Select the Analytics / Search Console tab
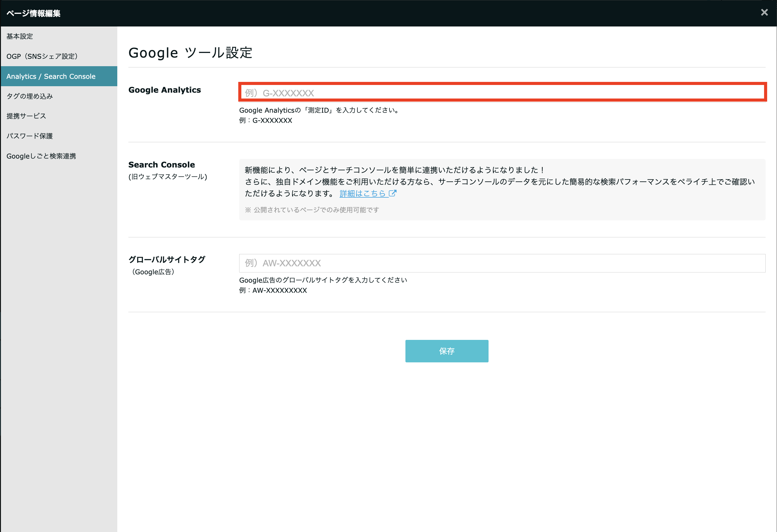The image size is (777, 532). click(x=50, y=76)
